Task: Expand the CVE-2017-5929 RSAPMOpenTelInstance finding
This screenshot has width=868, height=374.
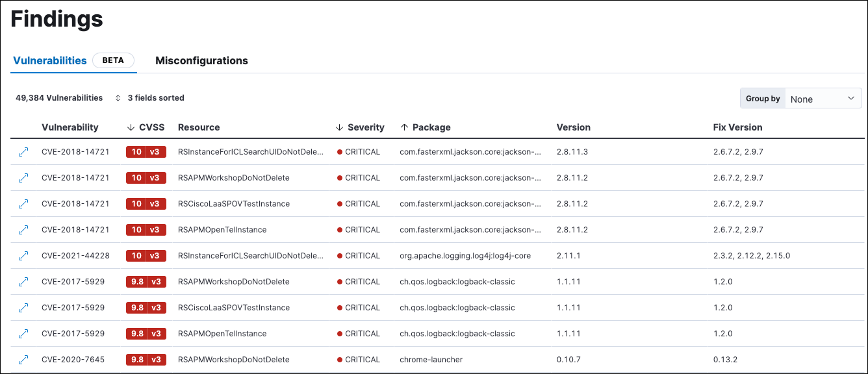Action: 23,333
